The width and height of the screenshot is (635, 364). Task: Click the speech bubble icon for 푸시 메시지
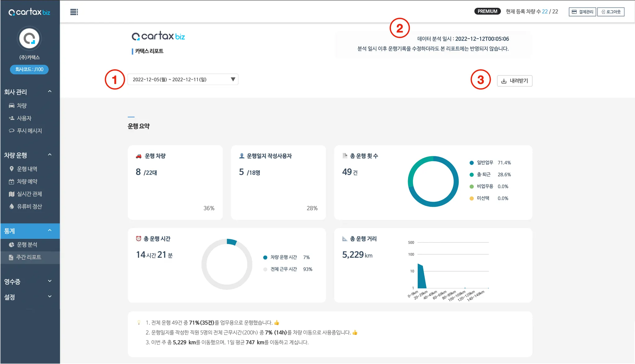[x=11, y=131]
